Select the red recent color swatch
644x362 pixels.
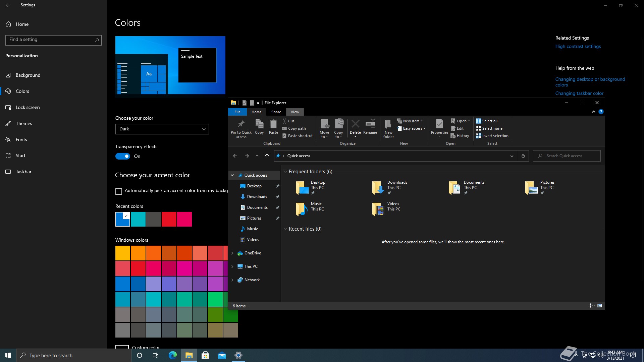tap(169, 219)
